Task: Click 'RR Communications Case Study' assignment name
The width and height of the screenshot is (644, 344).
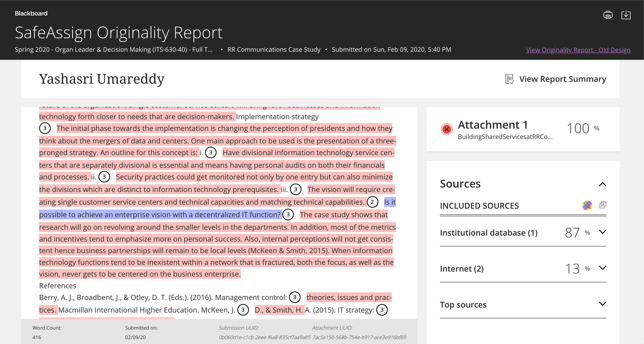Action: click(274, 49)
